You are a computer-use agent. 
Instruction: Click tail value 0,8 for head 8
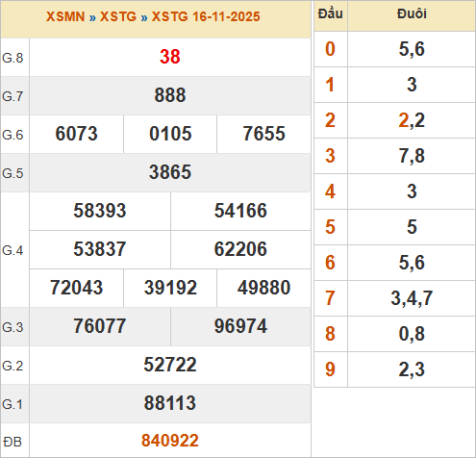point(412,334)
